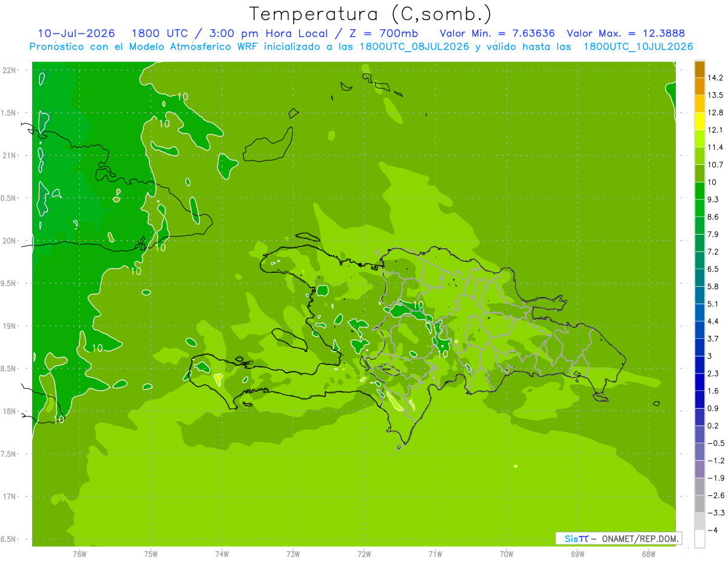Click the '70W' longitude axis label
Viewport: 728px width, 562px height.
click(x=507, y=554)
